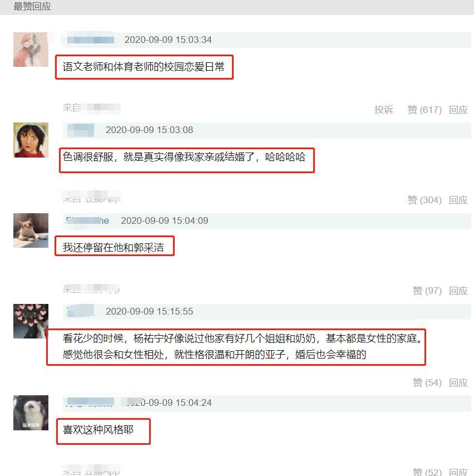Like the comment with 赞 (97)

427,291
